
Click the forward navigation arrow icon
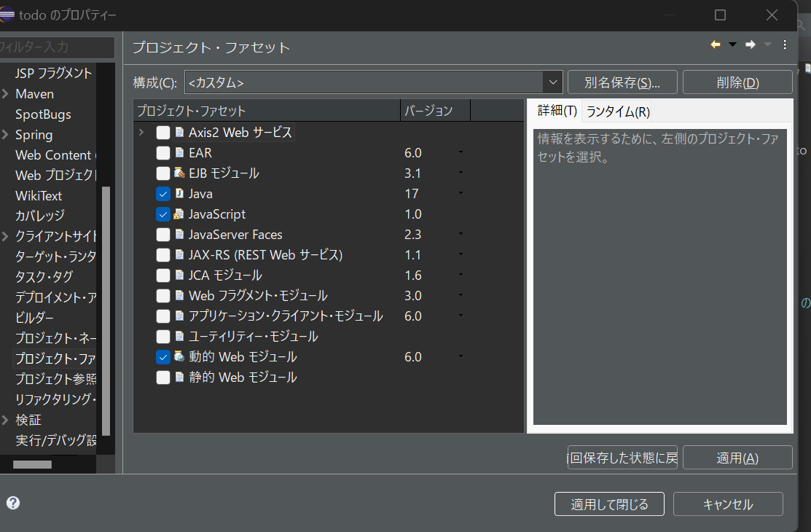(750, 45)
